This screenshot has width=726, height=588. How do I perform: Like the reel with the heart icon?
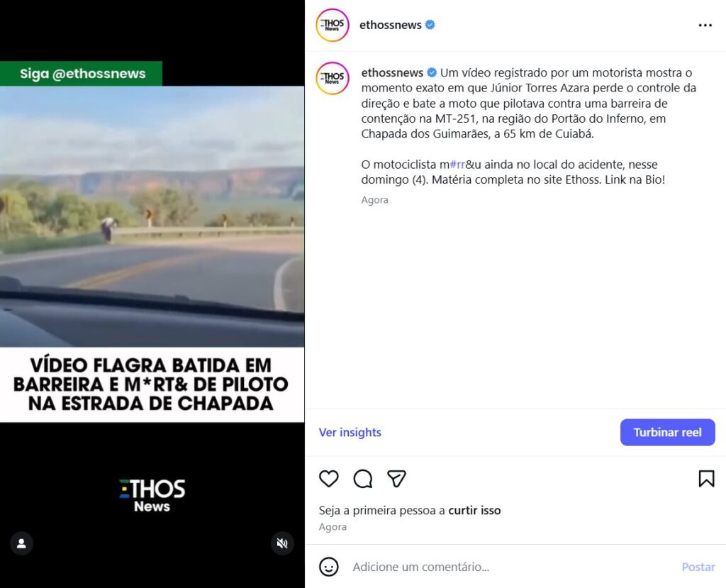(329, 479)
